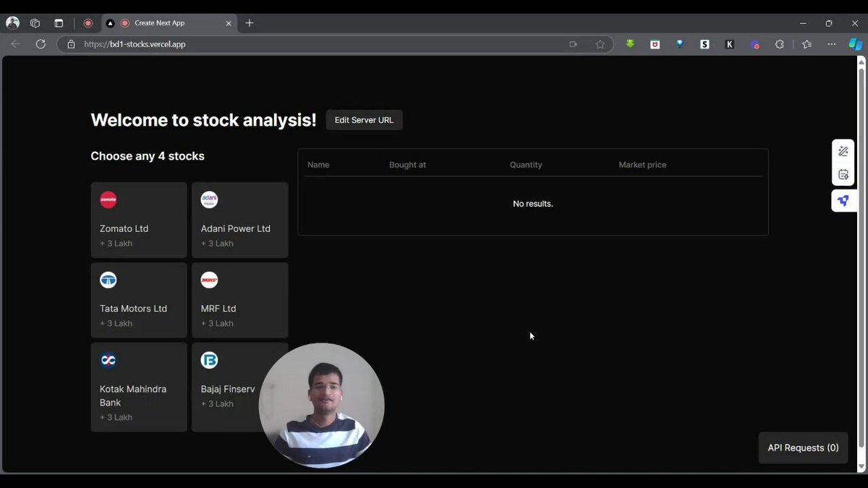Add this page to favorites star
The width and height of the screenshot is (868, 488).
tap(600, 44)
